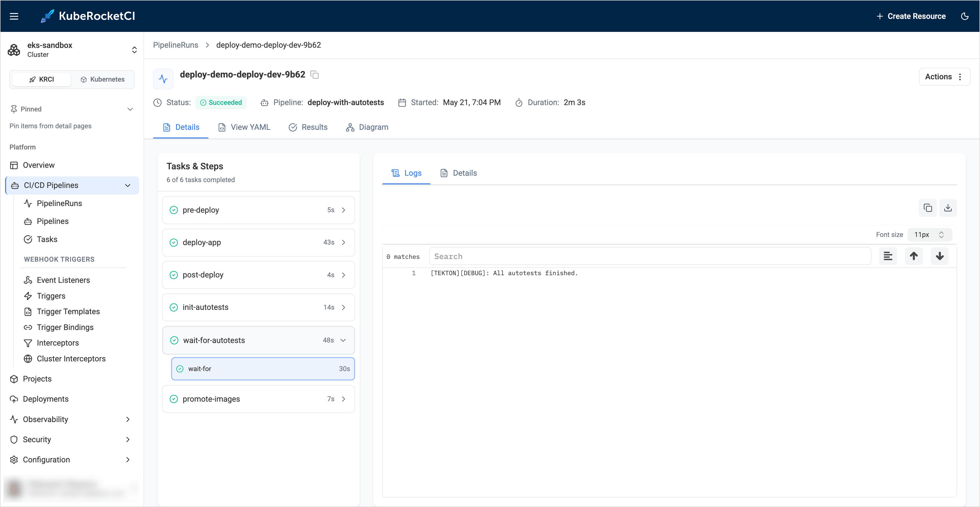Click PipelineRuns breadcrumb link
The image size is (980, 507).
coord(175,45)
